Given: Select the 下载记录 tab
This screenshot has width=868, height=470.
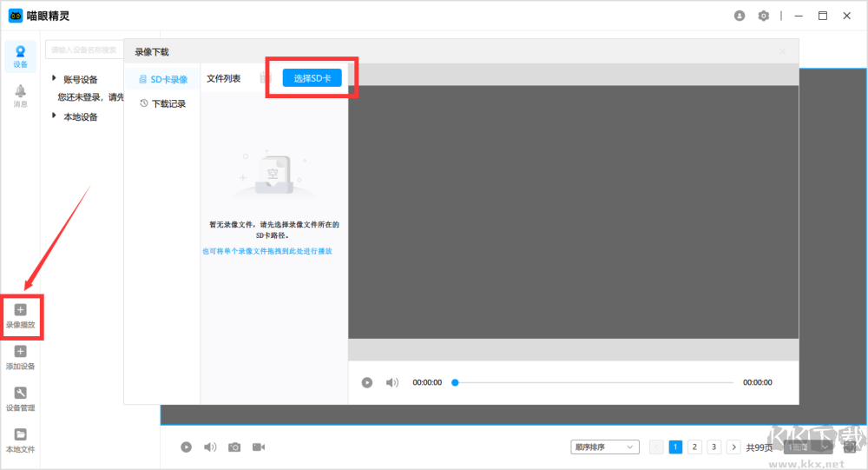Looking at the screenshot, I should coord(163,103).
